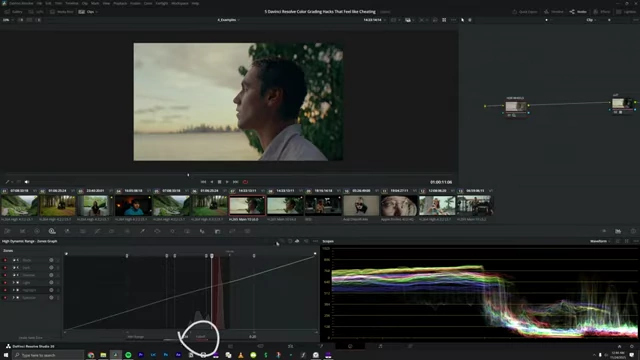Open the Motion Effects palette
640x360 pixels.
82,231
